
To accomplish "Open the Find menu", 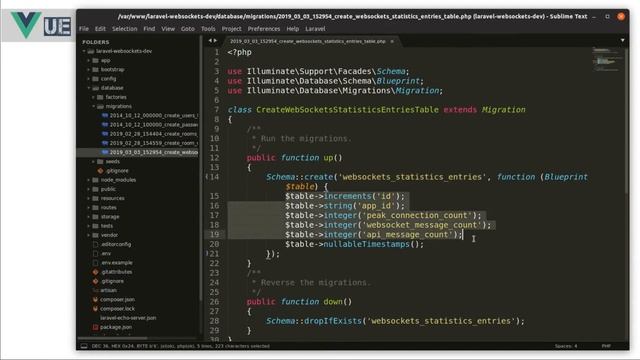I will click(x=149, y=29).
